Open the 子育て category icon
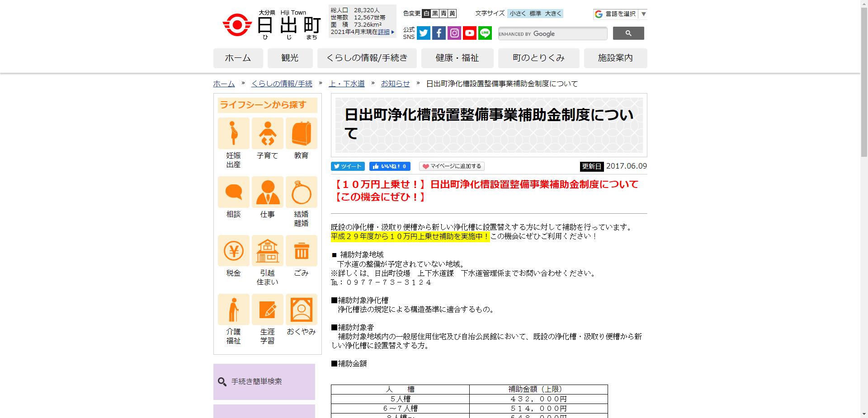The image size is (868, 418). coord(267,133)
